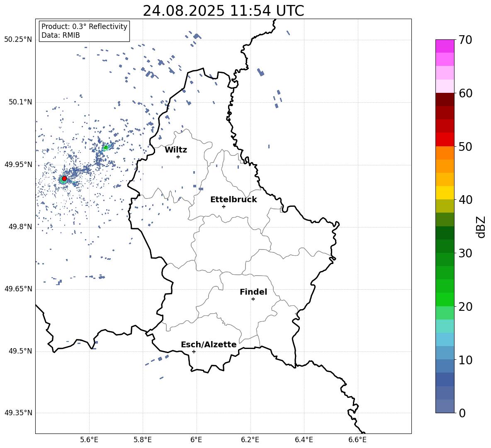Click the Wiltz city label
The height and width of the screenshot is (448, 491).
coord(176,150)
